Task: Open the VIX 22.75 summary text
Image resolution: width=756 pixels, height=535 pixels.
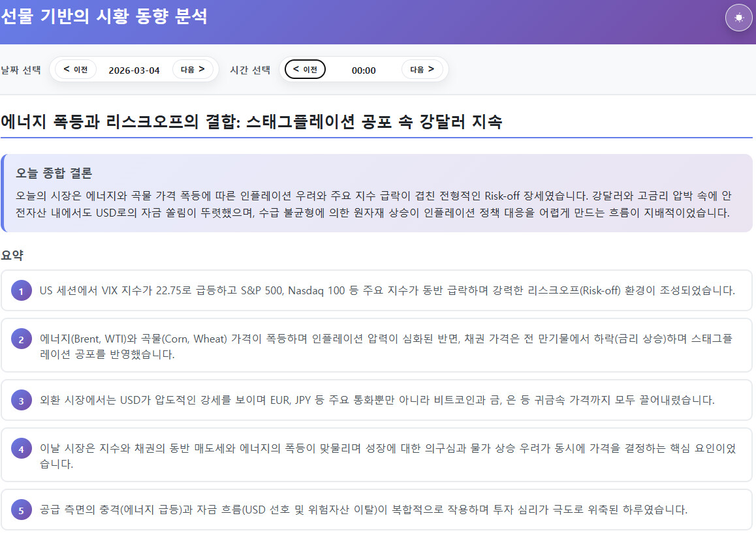Action: click(386, 290)
